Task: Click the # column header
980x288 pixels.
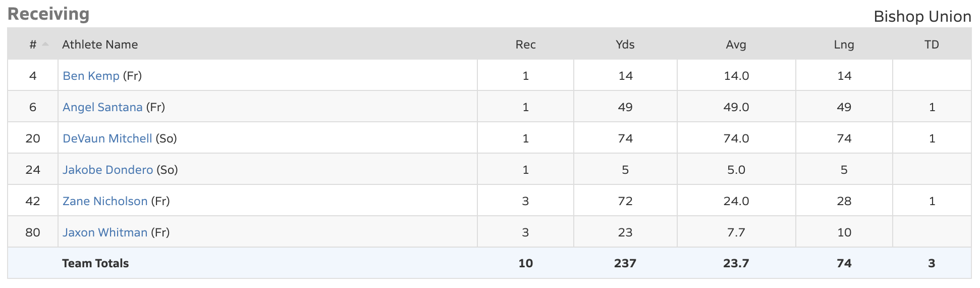Action: tap(33, 44)
